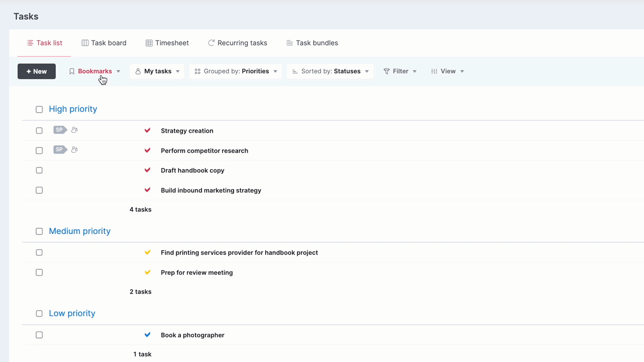Screen dimensions: 644x362
Task: Click the people icon on Perform competitor research row
Action: 75,150
